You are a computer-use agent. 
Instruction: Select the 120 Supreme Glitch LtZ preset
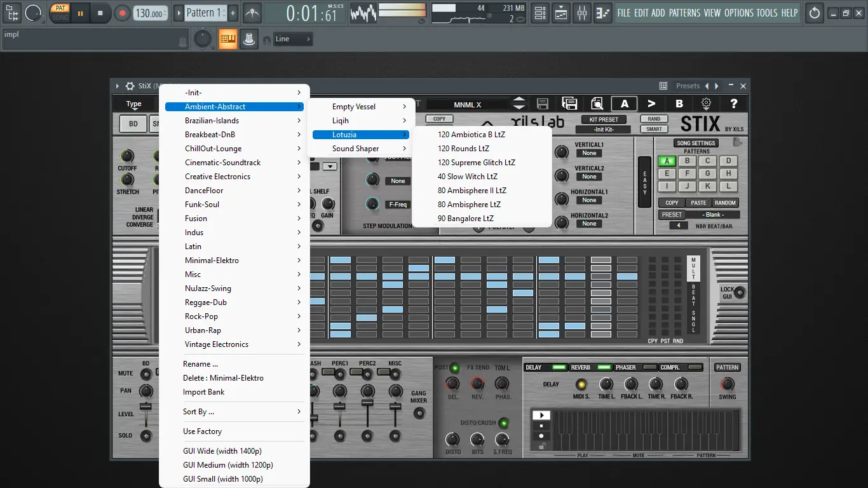pyautogui.click(x=476, y=163)
